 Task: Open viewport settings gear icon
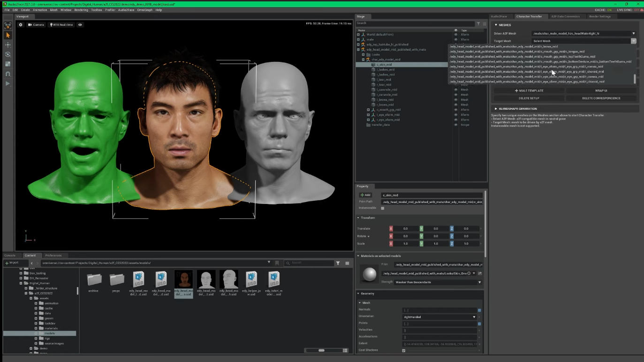click(21, 25)
